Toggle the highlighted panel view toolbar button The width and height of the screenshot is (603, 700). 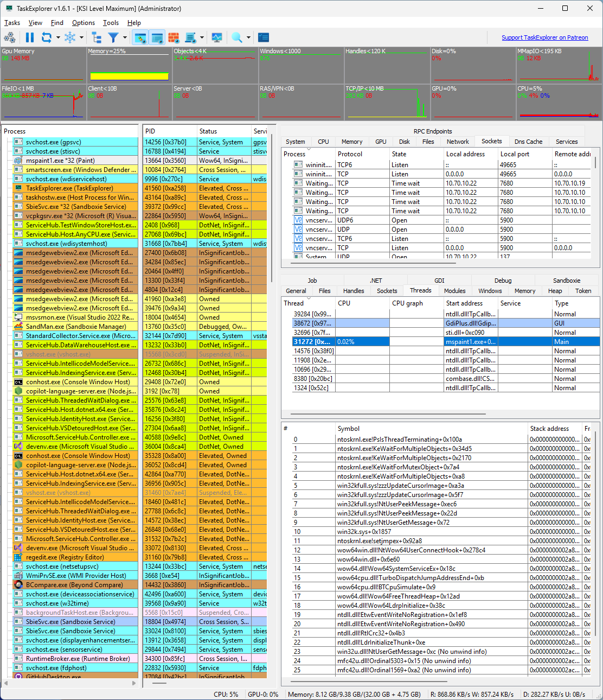point(139,37)
